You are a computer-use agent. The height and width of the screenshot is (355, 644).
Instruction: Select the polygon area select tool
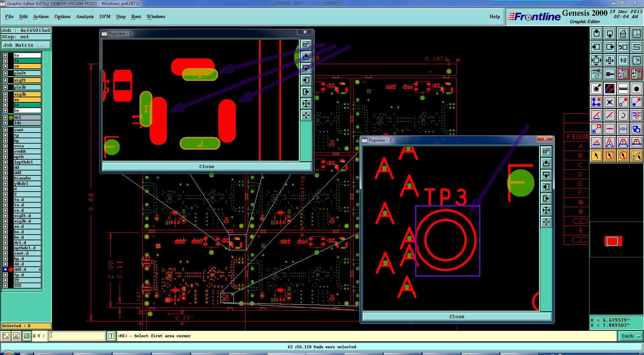pyautogui.click(x=623, y=156)
